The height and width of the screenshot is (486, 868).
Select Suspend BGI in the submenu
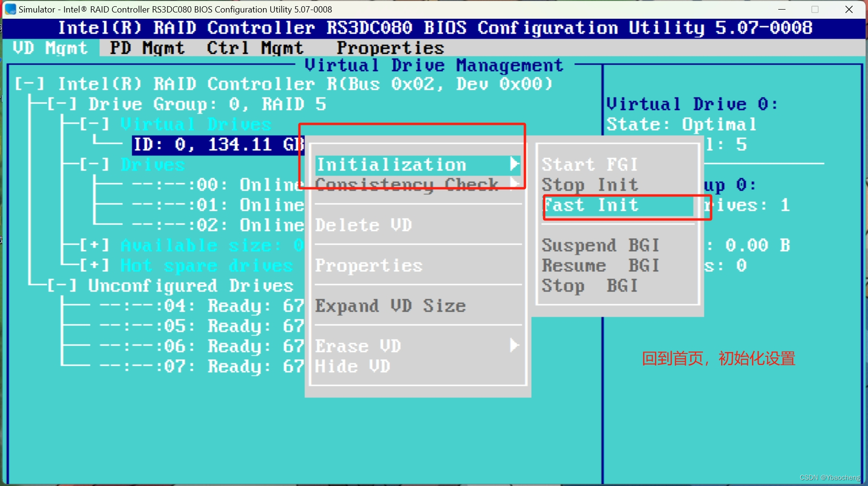point(601,245)
